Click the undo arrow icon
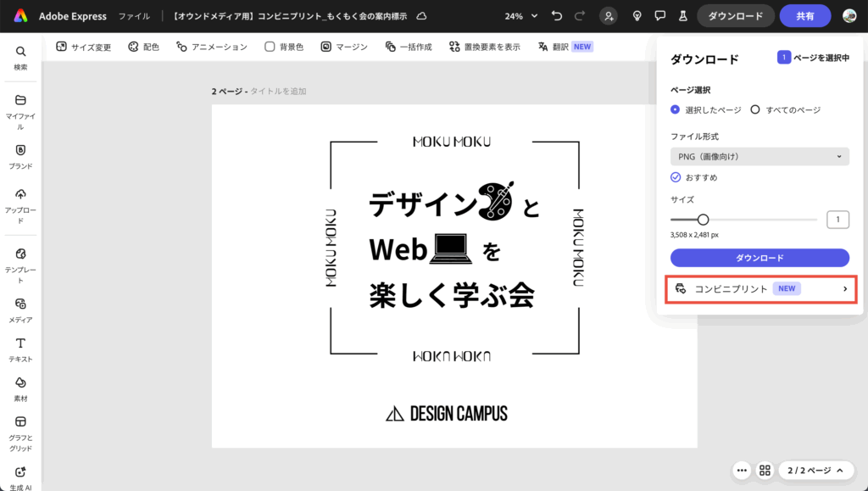 pyautogui.click(x=556, y=16)
